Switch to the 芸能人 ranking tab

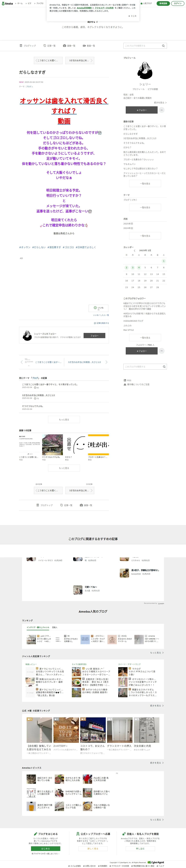(55, 627)
